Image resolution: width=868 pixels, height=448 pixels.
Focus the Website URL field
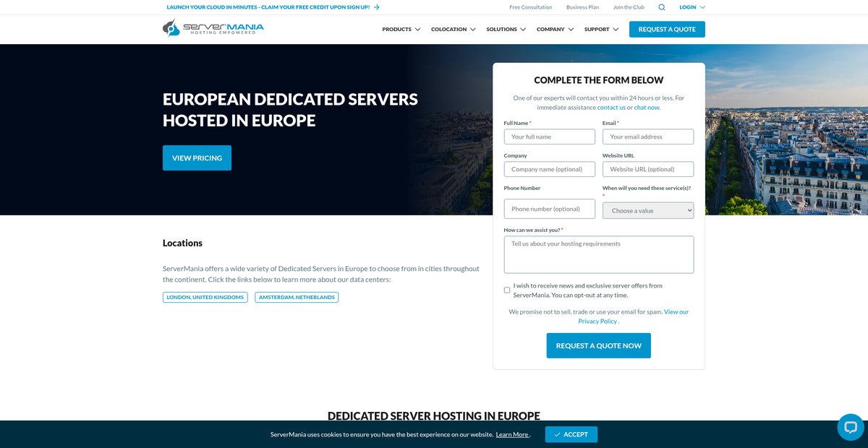coord(648,169)
